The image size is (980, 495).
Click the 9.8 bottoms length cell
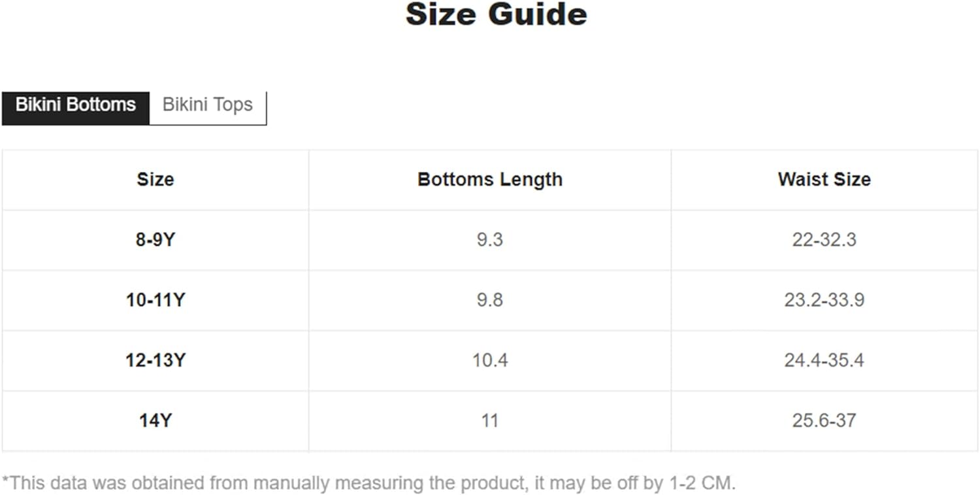click(490, 300)
